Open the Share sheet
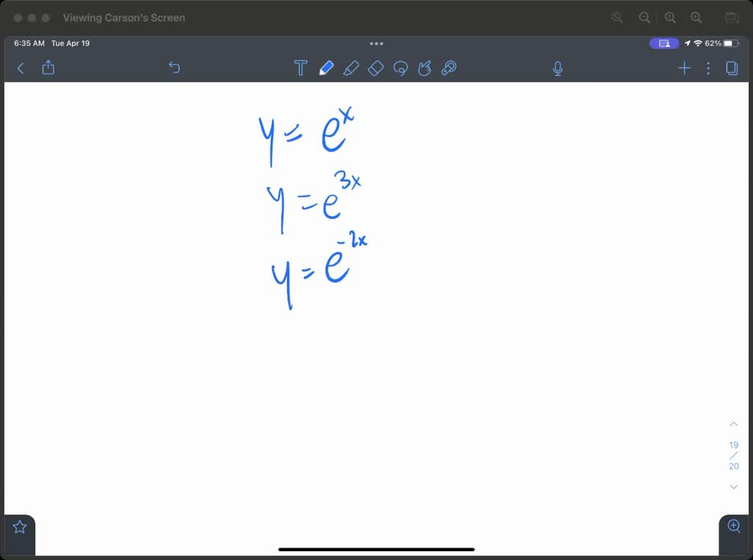 48,67
